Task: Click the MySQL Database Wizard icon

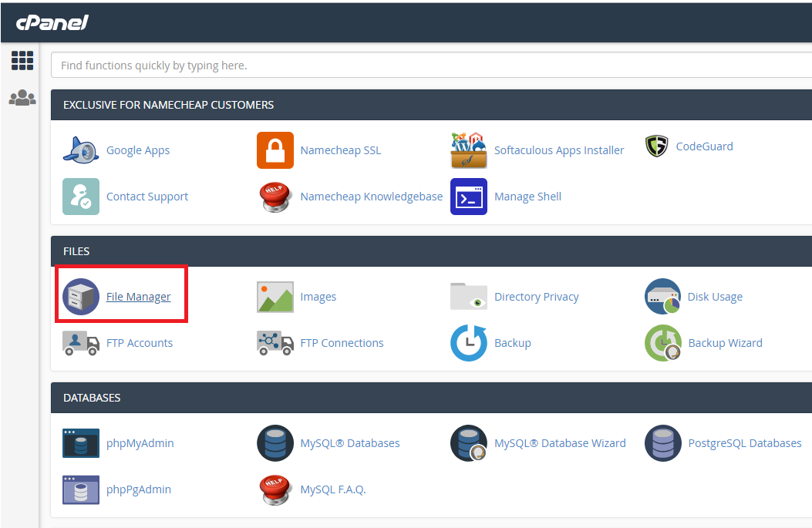Action: click(x=469, y=443)
